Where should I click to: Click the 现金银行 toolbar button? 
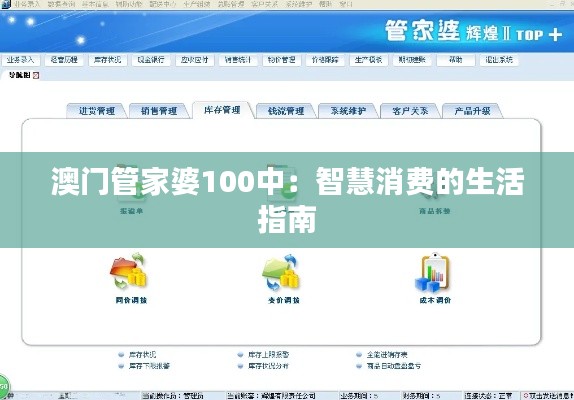click(x=151, y=60)
